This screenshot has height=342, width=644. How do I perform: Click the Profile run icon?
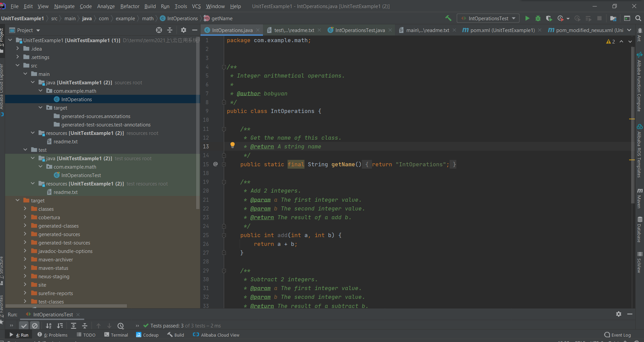[561, 18]
